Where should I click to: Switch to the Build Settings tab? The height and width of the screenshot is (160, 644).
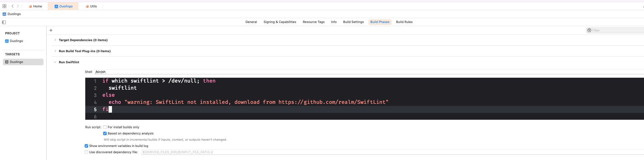pos(353,22)
